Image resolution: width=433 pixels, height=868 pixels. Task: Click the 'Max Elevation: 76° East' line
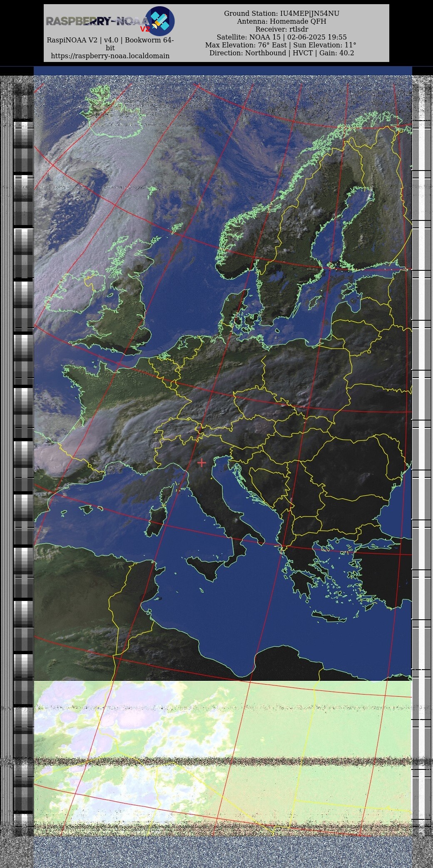click(x=281, y=45)
